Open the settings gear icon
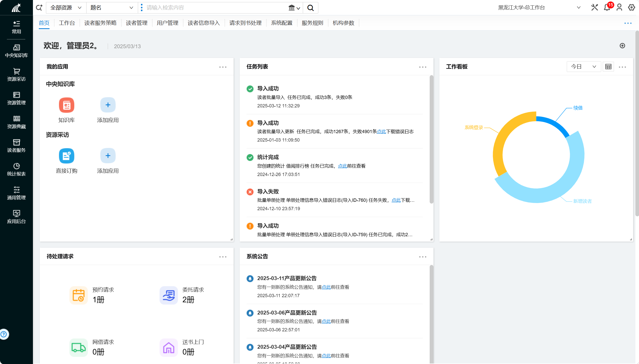This screenshot has width=639, height=364. point(632,7)
